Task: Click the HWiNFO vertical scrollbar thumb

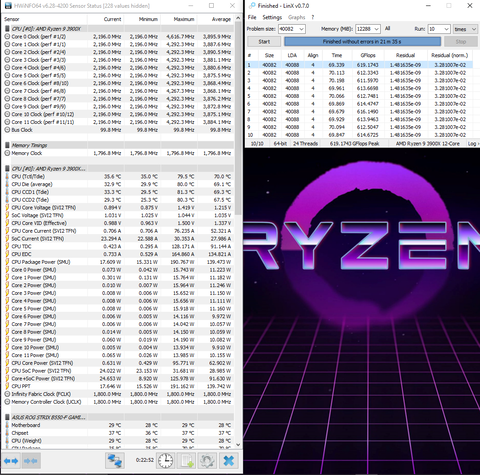Action: [x=238, y=118]
